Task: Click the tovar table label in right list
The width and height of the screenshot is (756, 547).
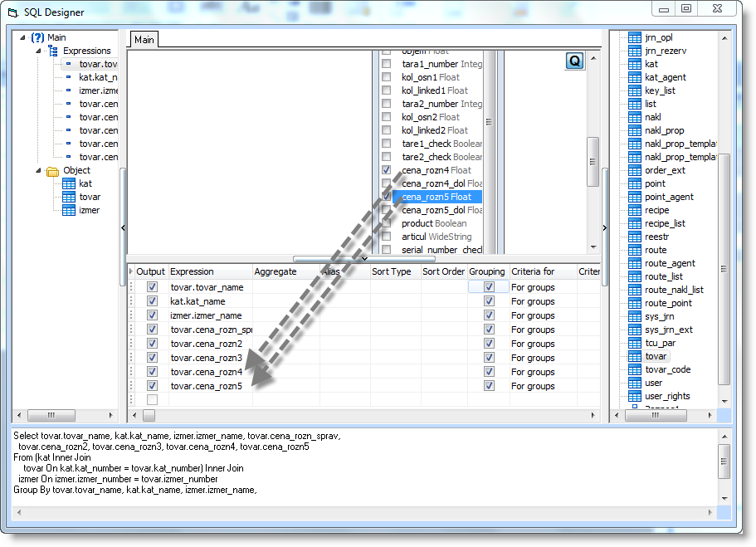Action: [x=656, y=356]
